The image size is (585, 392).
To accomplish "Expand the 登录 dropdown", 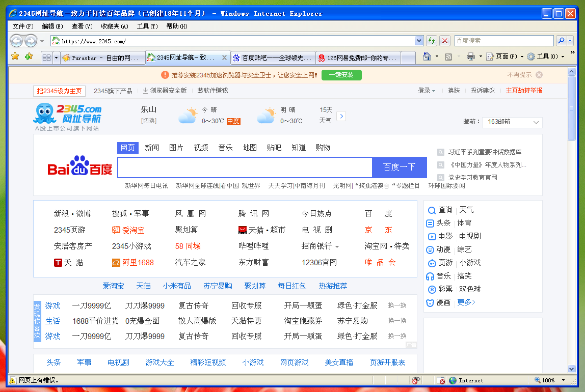I will pyautogui.click(x=427, y=91).
